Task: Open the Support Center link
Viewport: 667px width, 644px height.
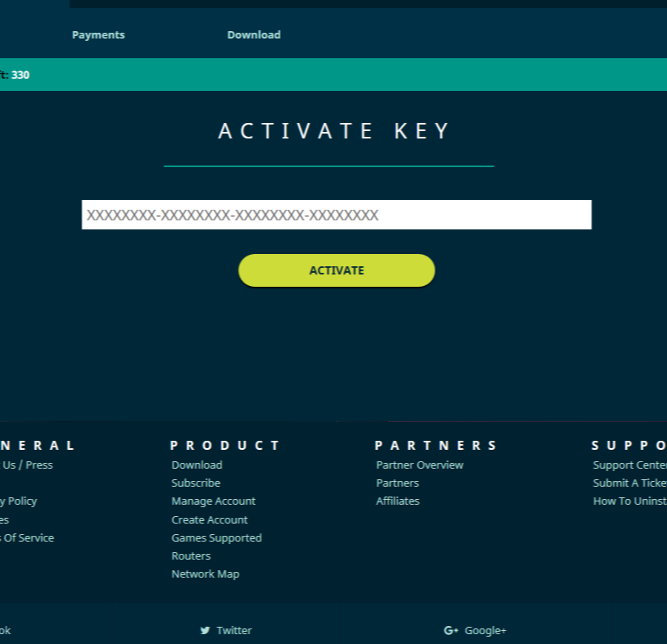Action: point(628,465)
